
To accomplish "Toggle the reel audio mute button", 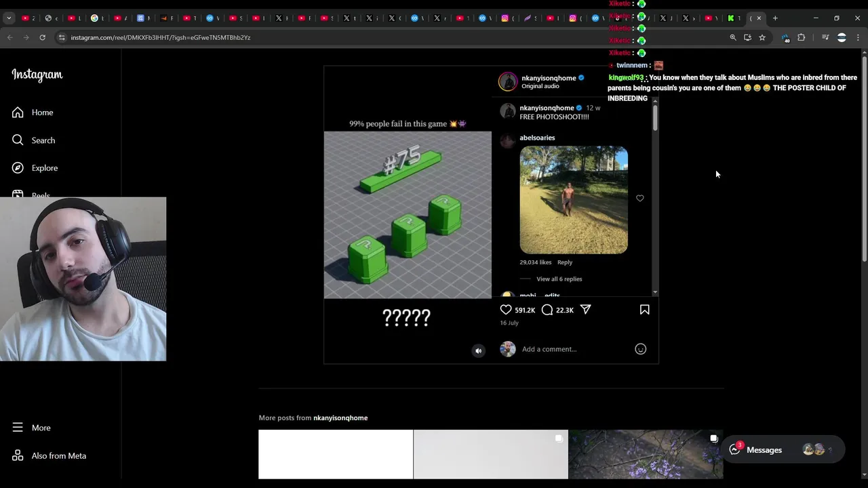I will pos(478,350).
